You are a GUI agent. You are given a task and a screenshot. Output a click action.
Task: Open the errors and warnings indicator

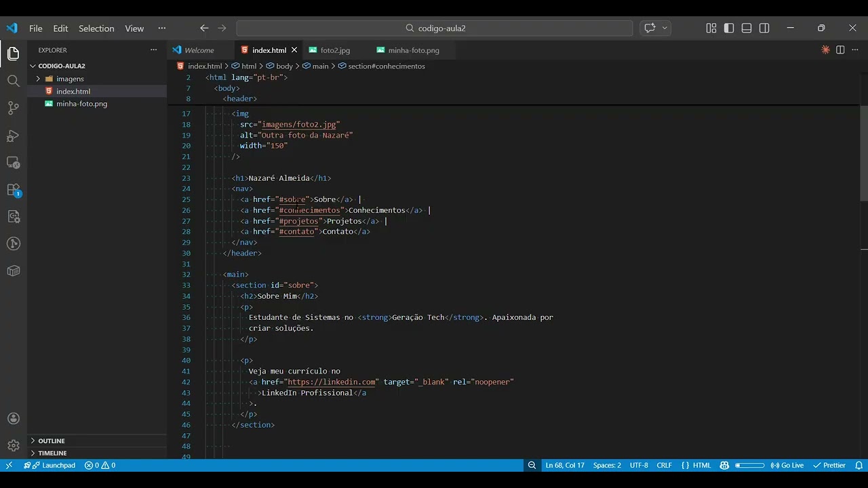tap(100, 465)
